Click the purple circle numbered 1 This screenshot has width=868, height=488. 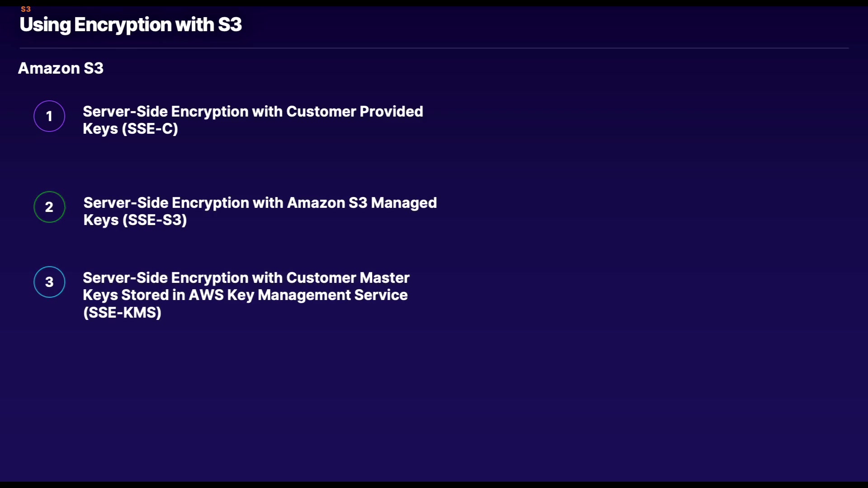pyautogui.click(x=49, y=116)
